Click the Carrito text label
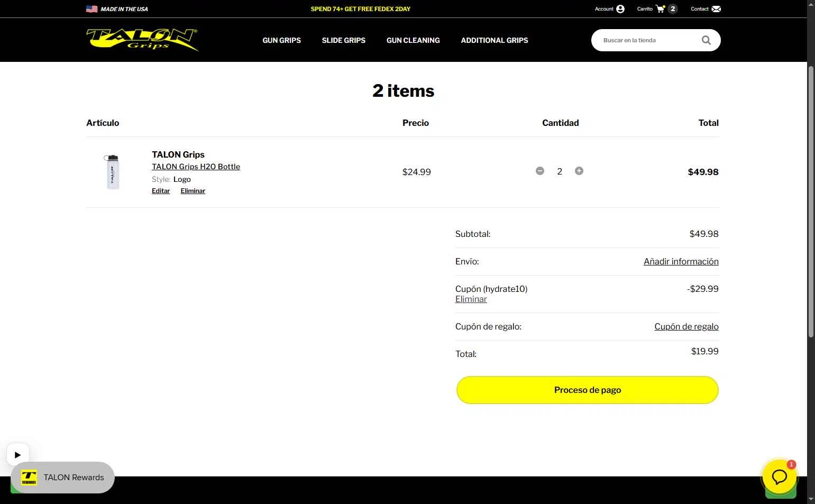 [645, 9]
